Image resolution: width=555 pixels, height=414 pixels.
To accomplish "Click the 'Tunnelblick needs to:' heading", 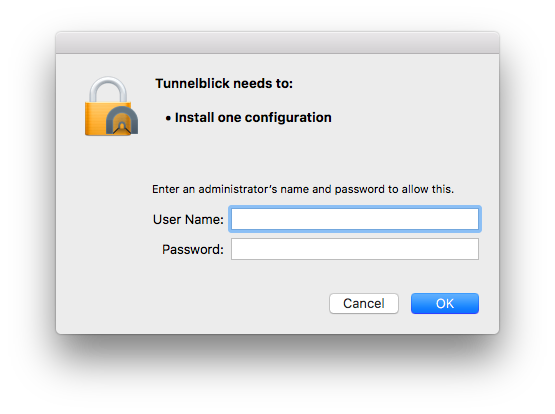I will coord(224,84).
